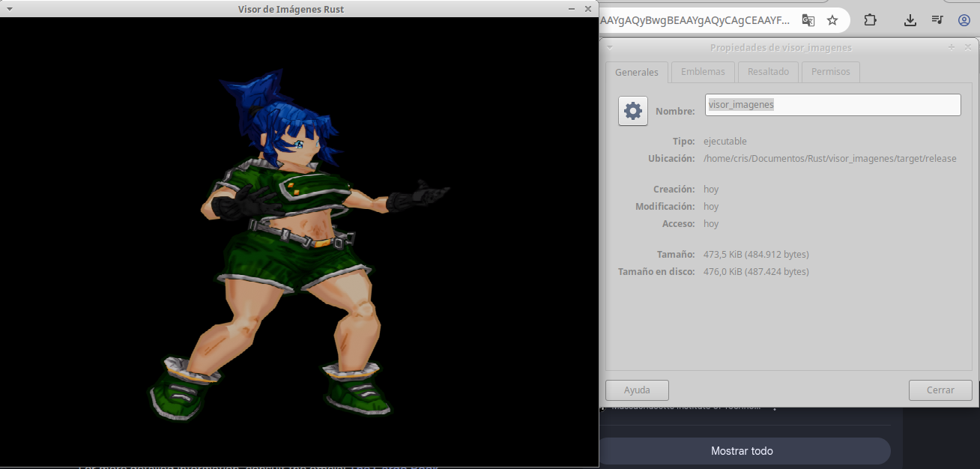
Task: Minimize the Visor de Imágenes Rust window
Action: tap(572, 9)
